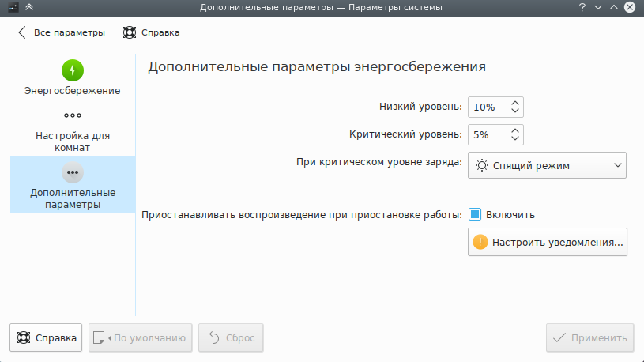This screenshot has width=644, height=362.
Task: Click the keep-above arrows icon in title bar
Action: pos(29,8)
